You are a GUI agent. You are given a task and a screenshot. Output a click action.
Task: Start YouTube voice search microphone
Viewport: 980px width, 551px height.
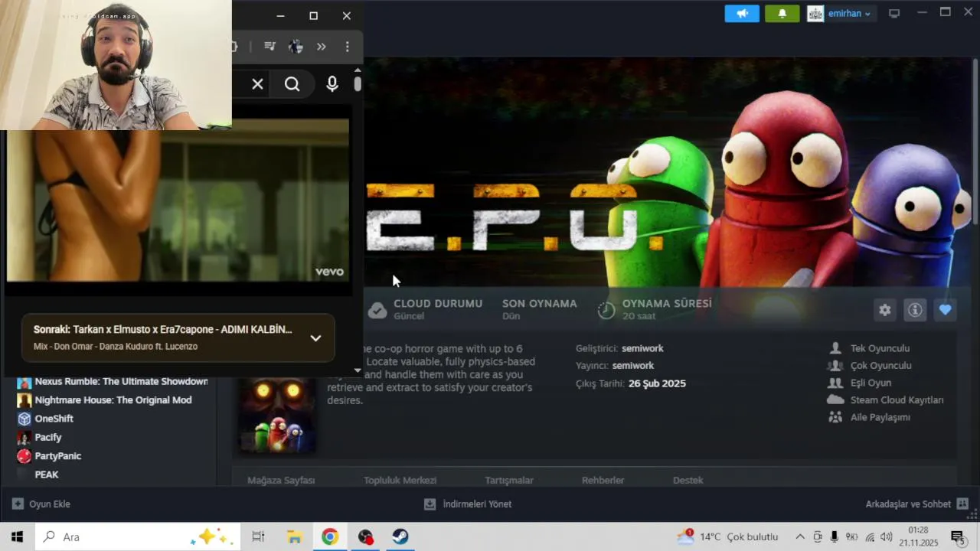[x=332, y=84]
